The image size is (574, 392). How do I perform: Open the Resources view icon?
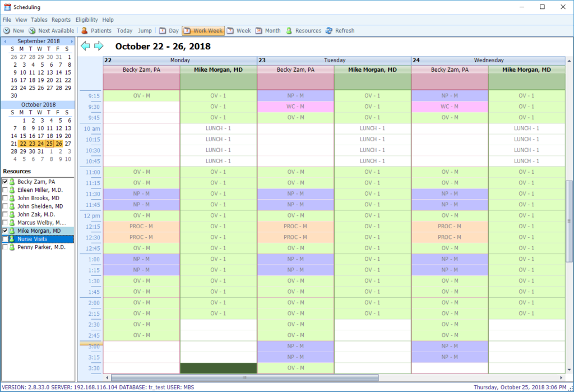pos(303,31)
